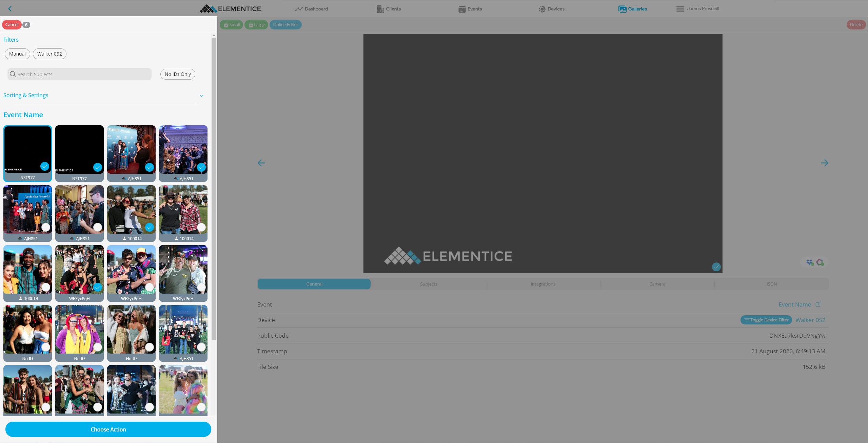Show the next photo with right arrow

click(x=825, y=163)
